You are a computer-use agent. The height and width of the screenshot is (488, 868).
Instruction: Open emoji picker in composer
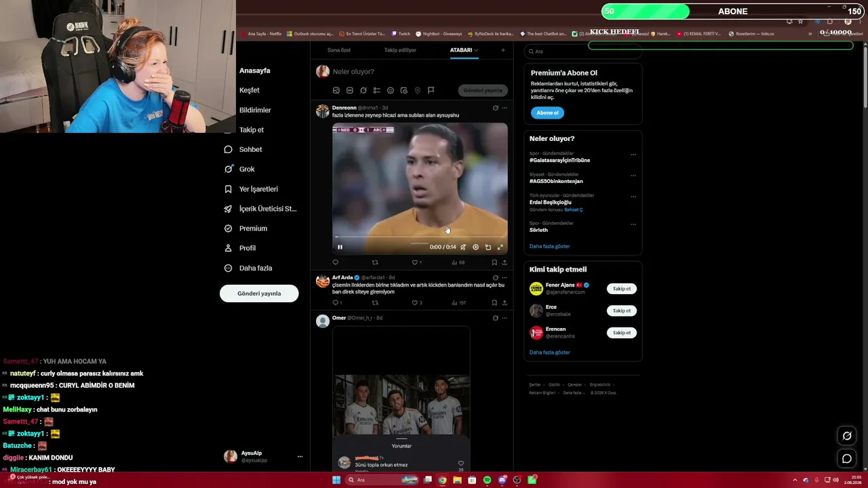point(390,90)
